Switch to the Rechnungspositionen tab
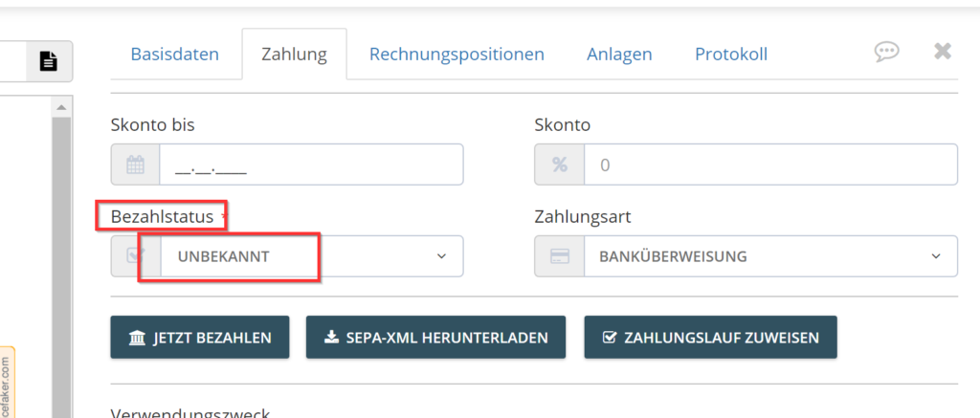Screen dimensions: 980x418 click(457, 55)
